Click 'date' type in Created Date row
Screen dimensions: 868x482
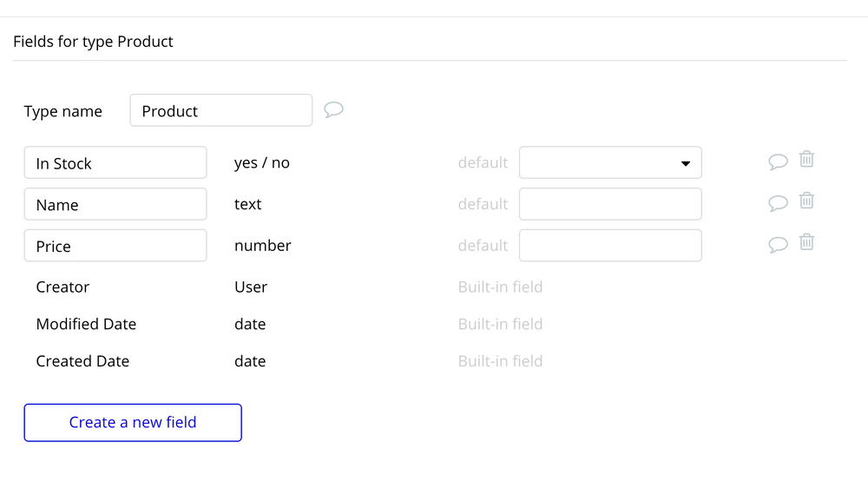click(250, 361)
